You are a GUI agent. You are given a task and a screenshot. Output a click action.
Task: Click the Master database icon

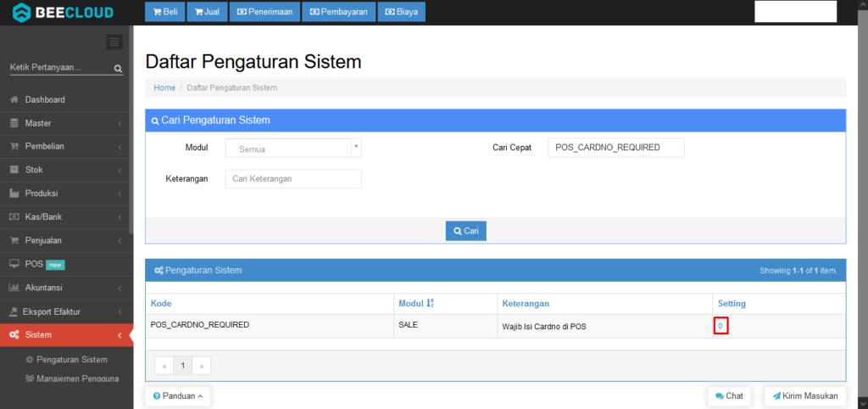click(x=15, y=123)
